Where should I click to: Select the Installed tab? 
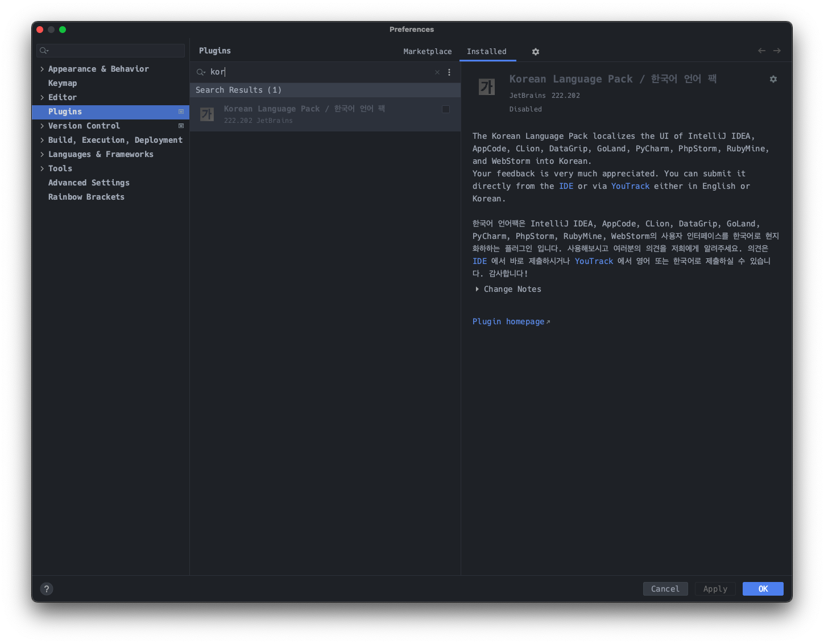pyautogui.click(x=486, y=51)
